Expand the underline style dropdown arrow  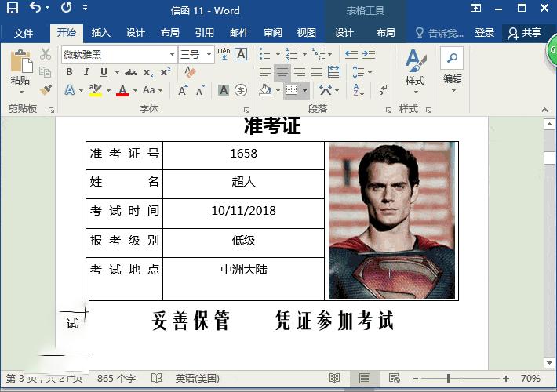point(117,72)
